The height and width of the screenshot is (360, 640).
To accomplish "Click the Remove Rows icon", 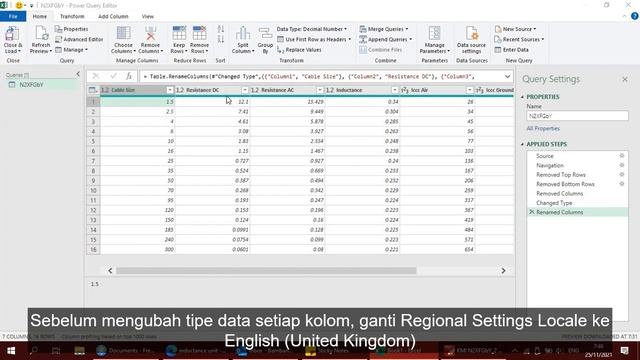I will coord(200,33).
